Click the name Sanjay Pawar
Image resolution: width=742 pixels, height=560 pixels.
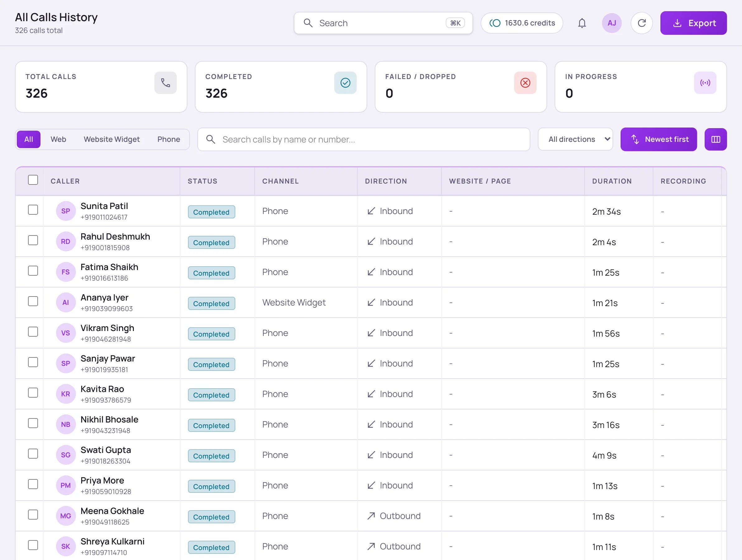coord(108,359)
